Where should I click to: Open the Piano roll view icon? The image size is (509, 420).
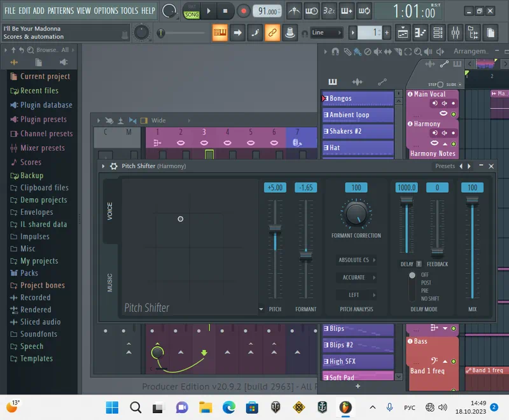(421, 32)
